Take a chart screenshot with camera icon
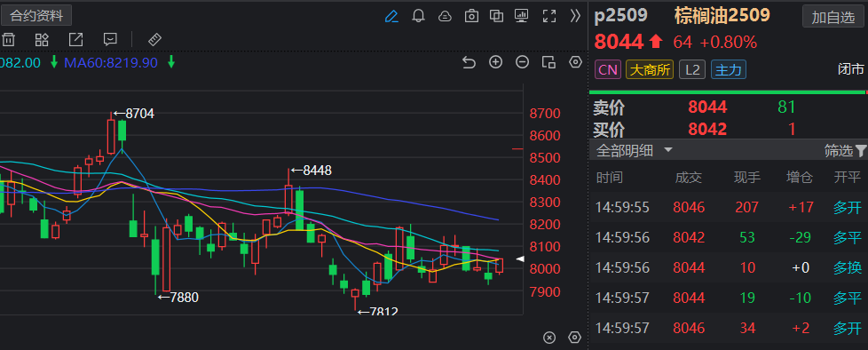Screen dimensions: 868x350 471,16
